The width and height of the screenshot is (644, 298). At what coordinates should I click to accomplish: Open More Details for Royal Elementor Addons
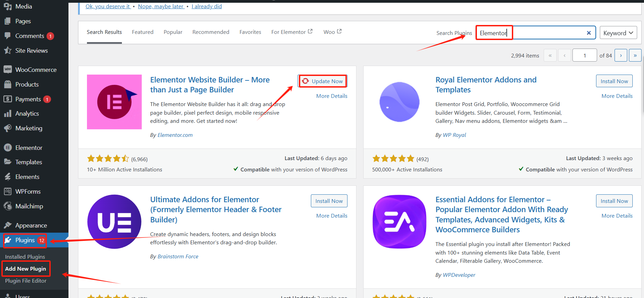(617, 96)
